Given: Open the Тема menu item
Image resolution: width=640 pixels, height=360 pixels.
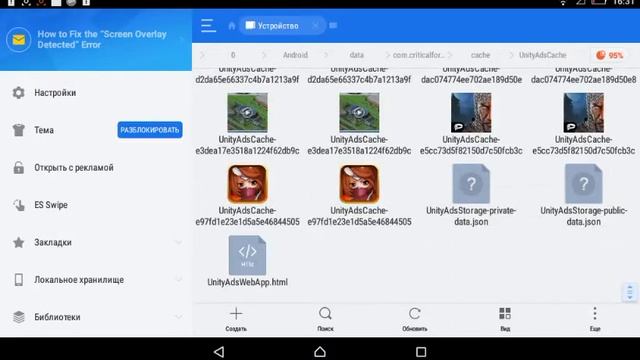Looking at the screenshot, I should click(x=44, y=130).
